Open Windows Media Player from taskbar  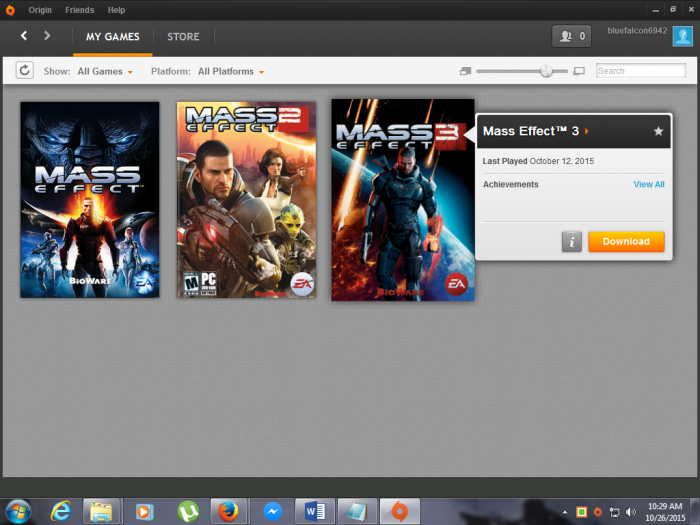tap(144, 512)
